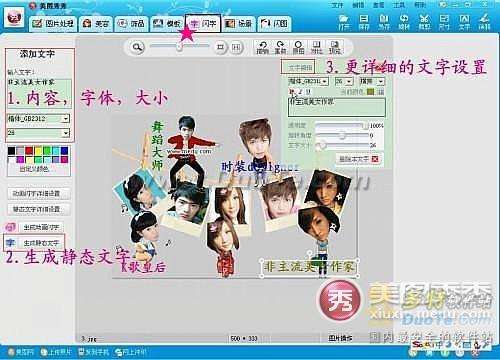Screen dimensions: 500x360
Task: Toggle bold in the text edit panel
Action: (292, 91)
